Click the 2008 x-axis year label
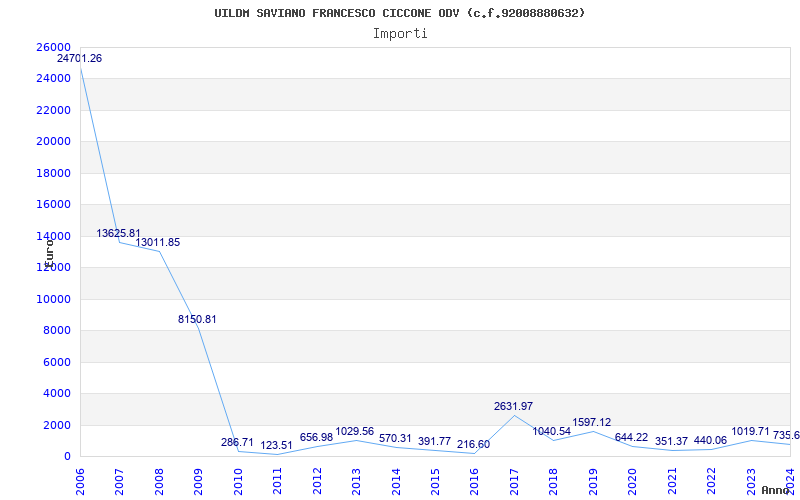Image resolution: width=800 pixels, height=500 pixels. tap(159, 481)
